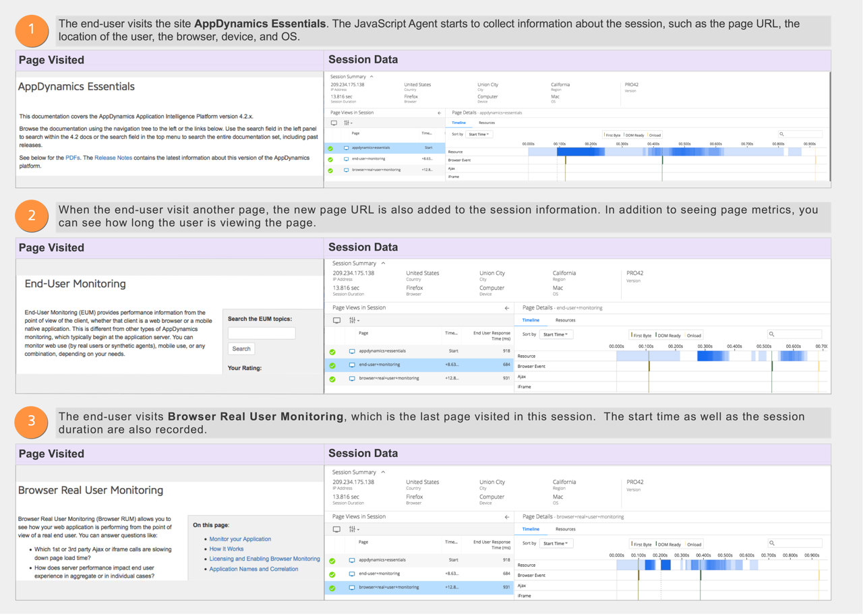Click monitor icon on highlighted browser+real+user+monitoring row
This screenshot has height=616, width=863.
coord(352,588)
